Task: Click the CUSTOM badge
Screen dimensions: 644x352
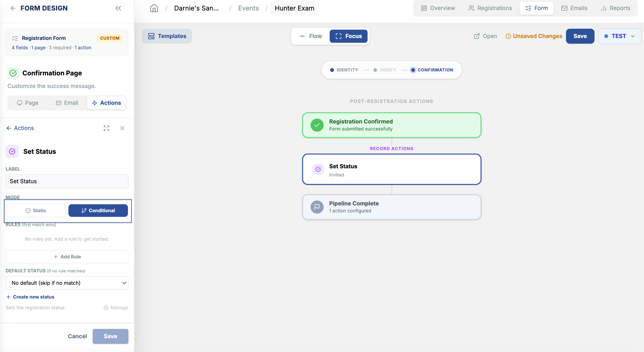Action: tap(110, 38)
